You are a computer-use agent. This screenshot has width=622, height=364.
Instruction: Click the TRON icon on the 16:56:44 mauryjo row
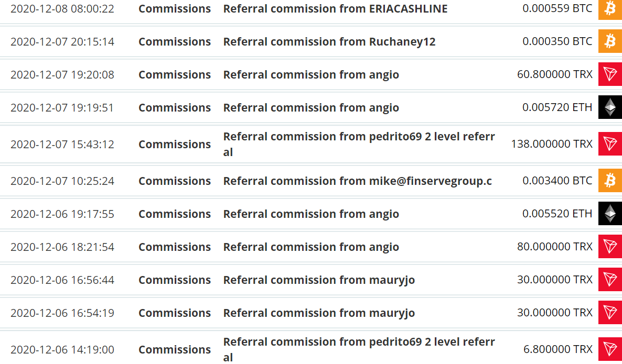[x=610, y=279]
